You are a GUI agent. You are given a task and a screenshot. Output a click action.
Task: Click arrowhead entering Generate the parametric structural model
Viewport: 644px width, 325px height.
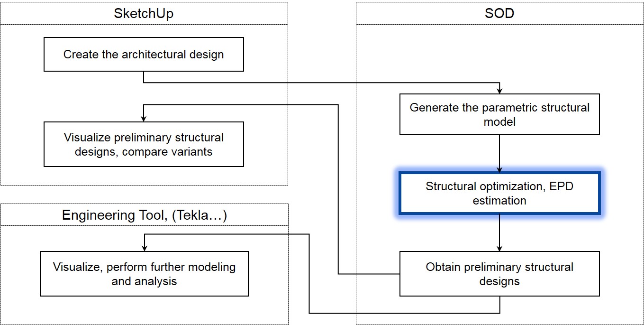(x=499, y=91)
